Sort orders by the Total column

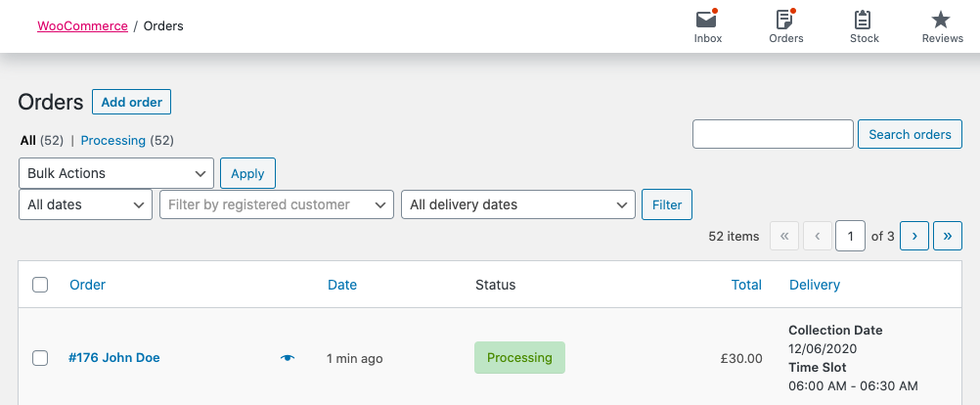point(746,285)
